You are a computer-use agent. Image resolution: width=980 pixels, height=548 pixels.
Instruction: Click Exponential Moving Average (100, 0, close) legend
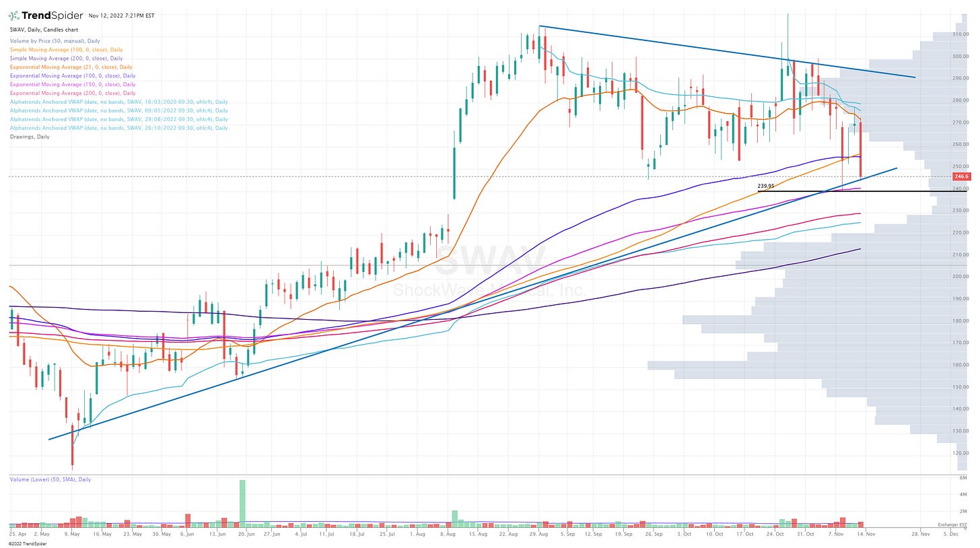[72, 75]
